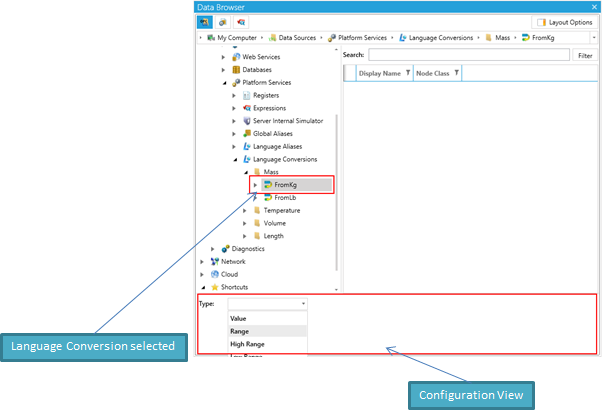Image resolution: width=603 pixels, height=411 pixels.
Task: Open the Type dropdown combo box
Action: tap(267, 304)
